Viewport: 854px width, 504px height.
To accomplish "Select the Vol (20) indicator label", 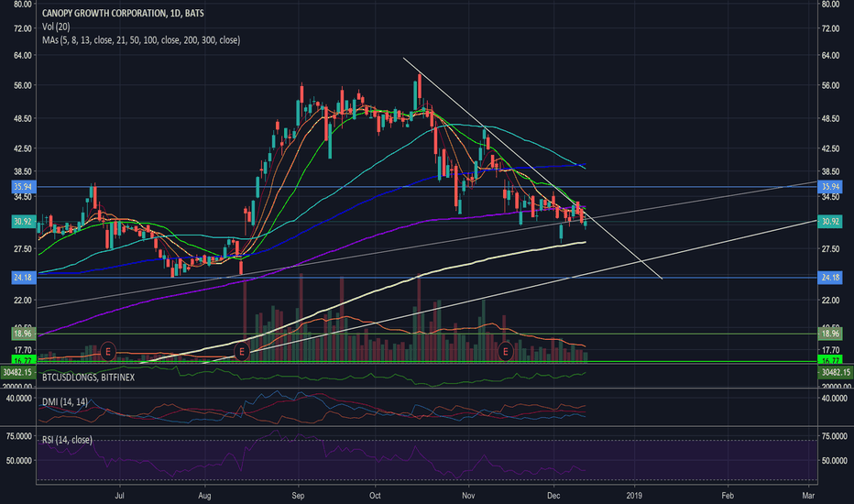I will click(x=56, y=27).
